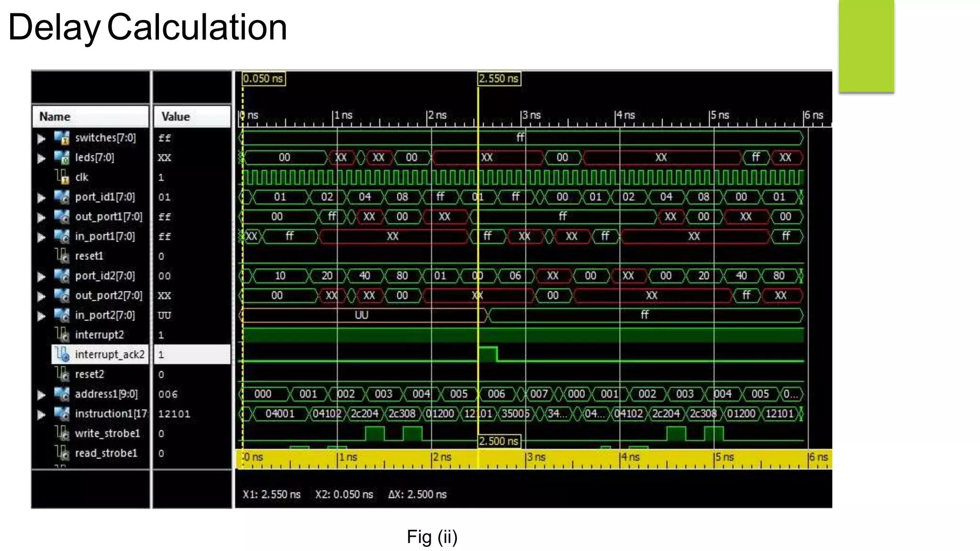Expand the port_id1[7:0] bus
This screenshot has width=980, height=551.
pyautogui.click(x=42, y=197)
